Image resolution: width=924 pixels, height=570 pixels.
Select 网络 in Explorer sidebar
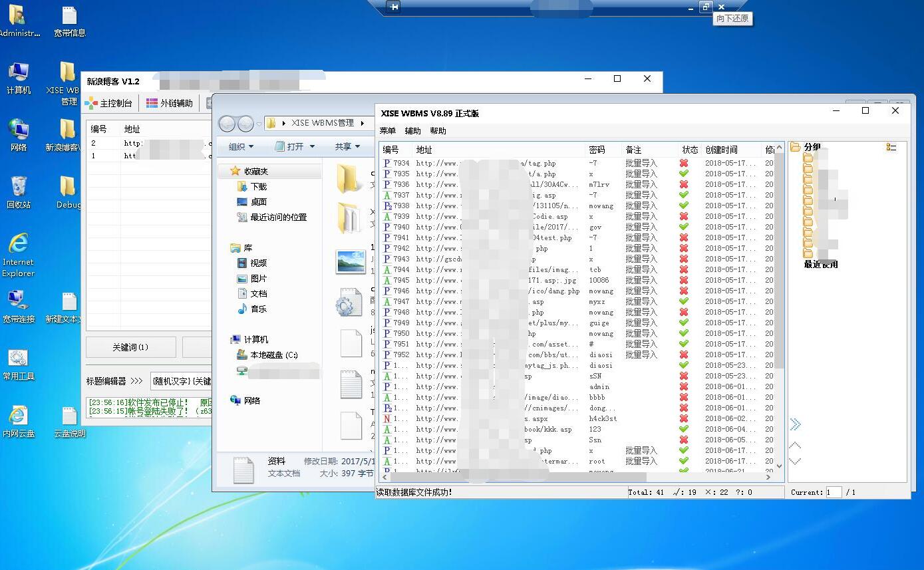click(245, 400)
